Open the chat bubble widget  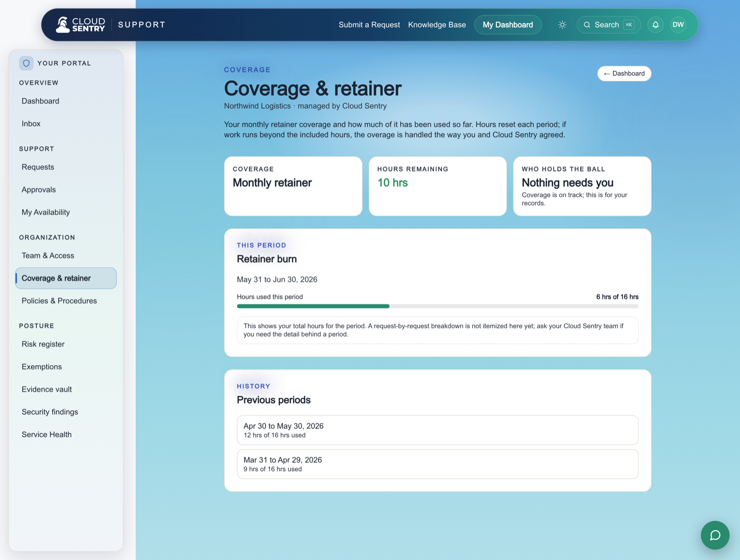tap(715, 535)
